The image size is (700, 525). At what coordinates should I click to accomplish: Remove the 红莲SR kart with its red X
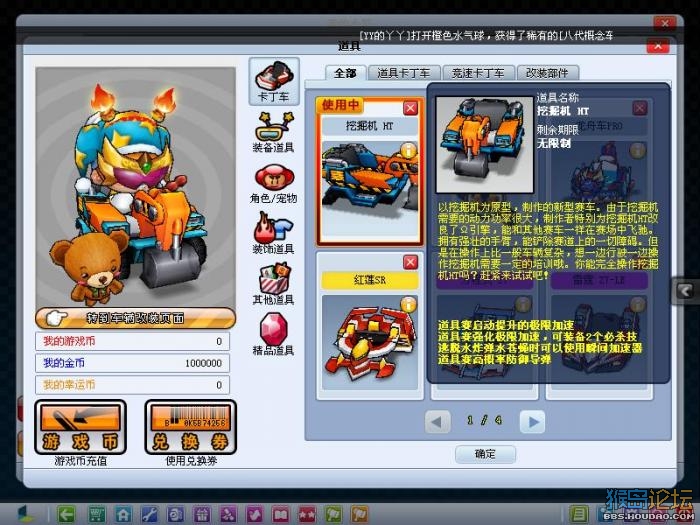(410, 262)
